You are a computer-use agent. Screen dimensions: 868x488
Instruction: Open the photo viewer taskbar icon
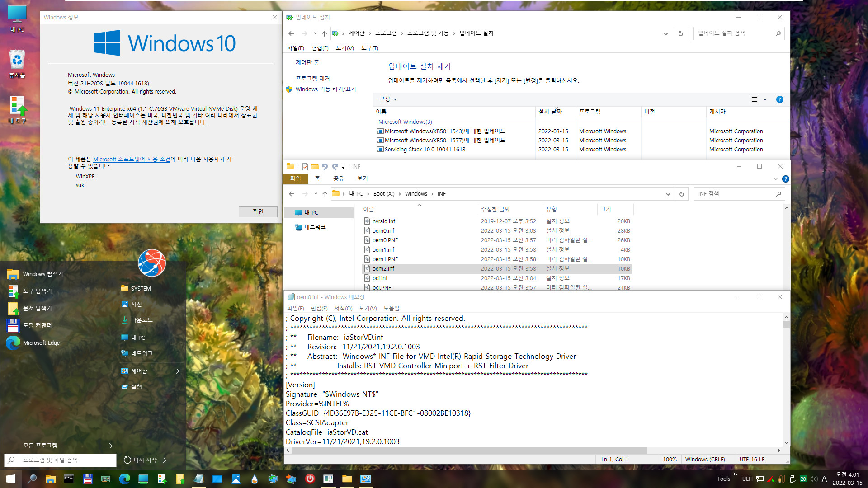[236, 479]
